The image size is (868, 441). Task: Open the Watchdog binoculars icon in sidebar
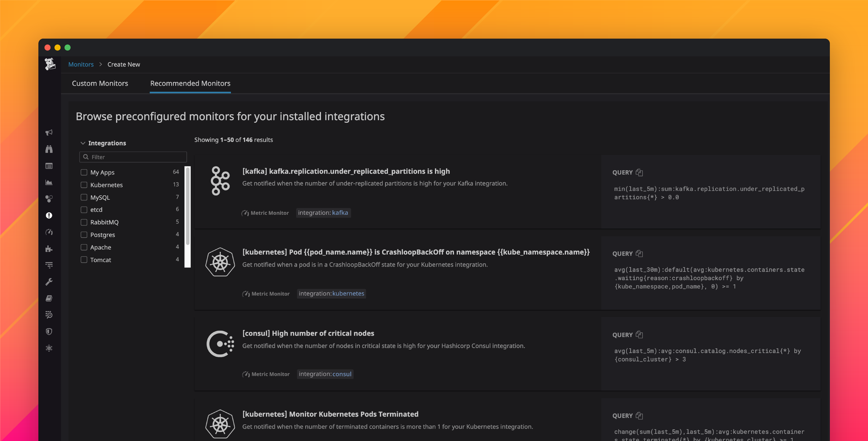click(49, 149)
